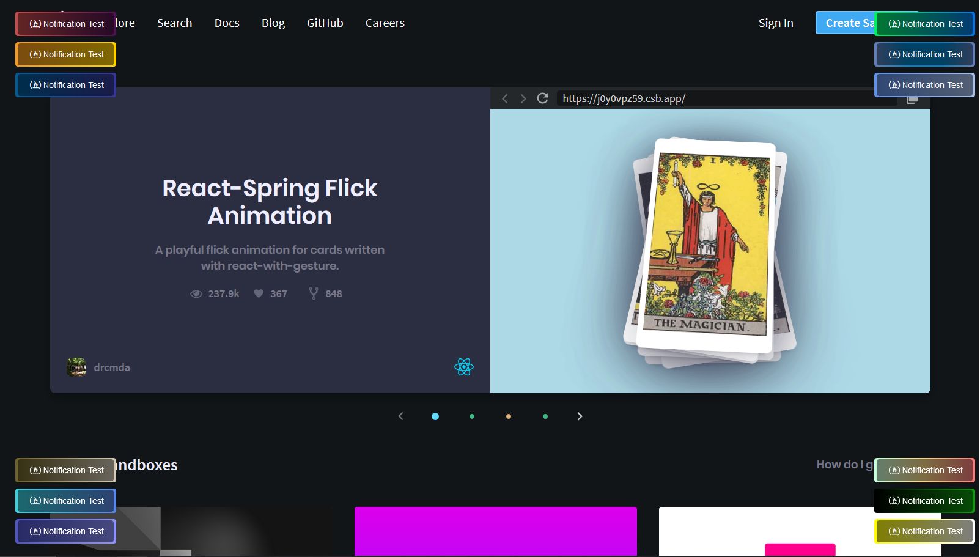Go back in the sandbox preview browser
Viewport: 980px width, 557px height.
505,98
